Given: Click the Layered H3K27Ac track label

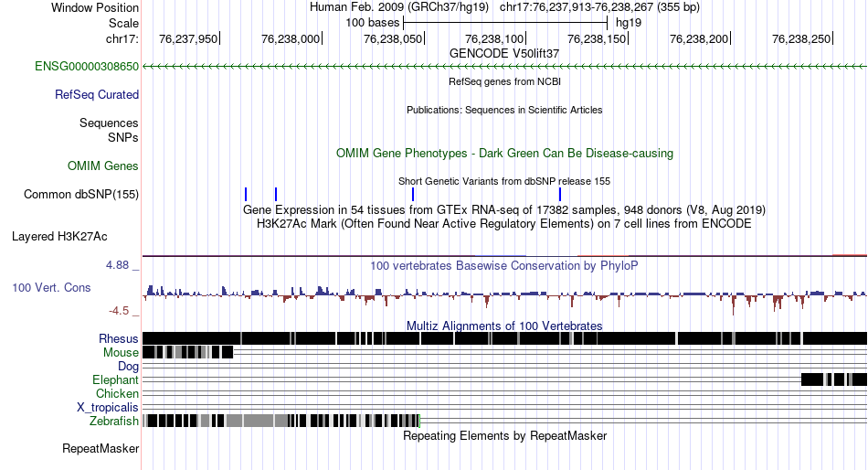Looking at the screenshot, I should click(59, 237).
